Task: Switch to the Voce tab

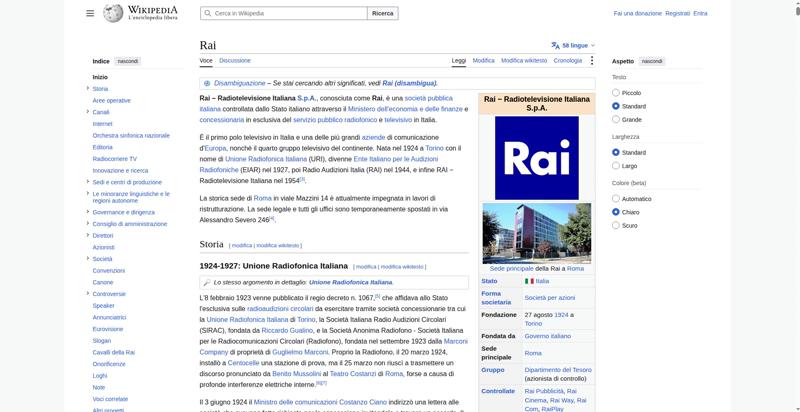Action: click(206, 61)
